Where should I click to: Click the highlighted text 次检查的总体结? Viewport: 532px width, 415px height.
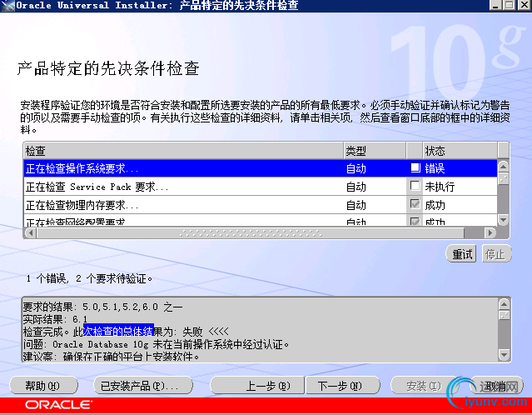118,331
